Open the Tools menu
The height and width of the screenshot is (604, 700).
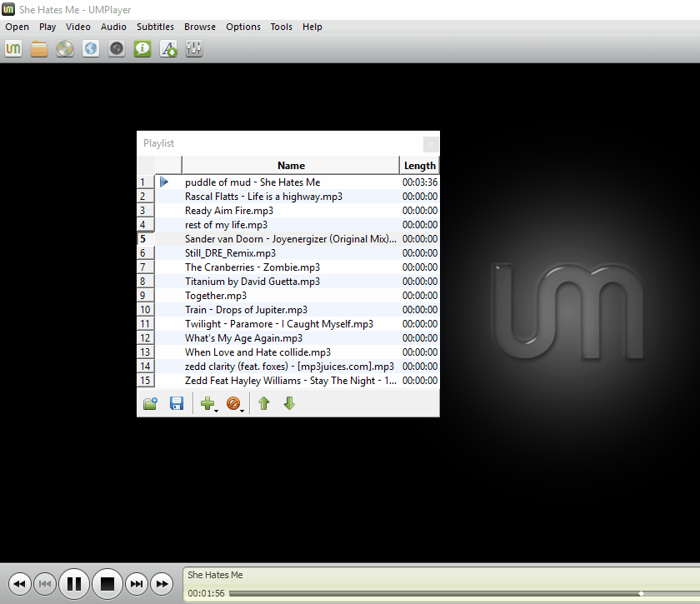click(x=282, y=27)
